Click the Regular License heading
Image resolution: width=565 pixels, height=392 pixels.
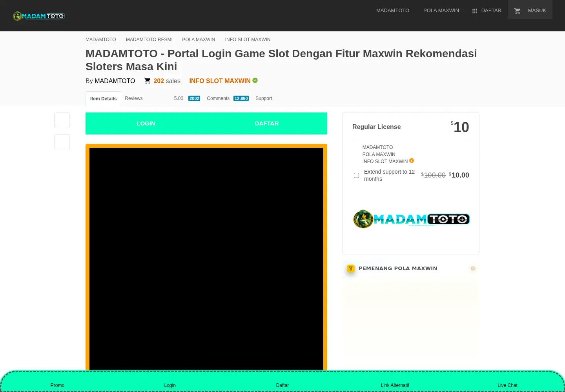pos(376,127)
